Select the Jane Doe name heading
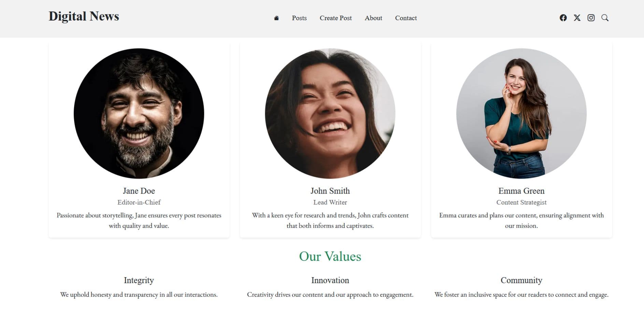Image resolution: width=644 pixels, height=310 pixels. pyautogui.click(x=139, y=191)
